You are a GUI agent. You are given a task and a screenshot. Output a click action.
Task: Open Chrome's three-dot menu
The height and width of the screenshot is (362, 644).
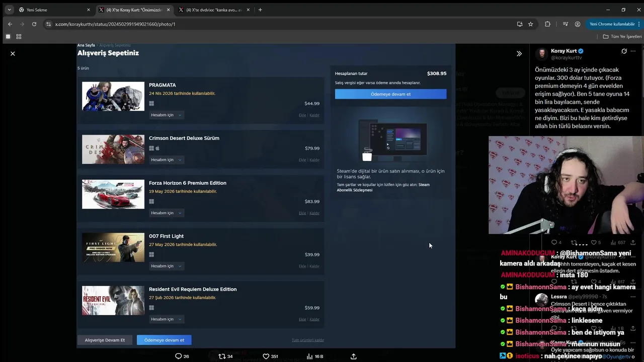pos(639,24)
